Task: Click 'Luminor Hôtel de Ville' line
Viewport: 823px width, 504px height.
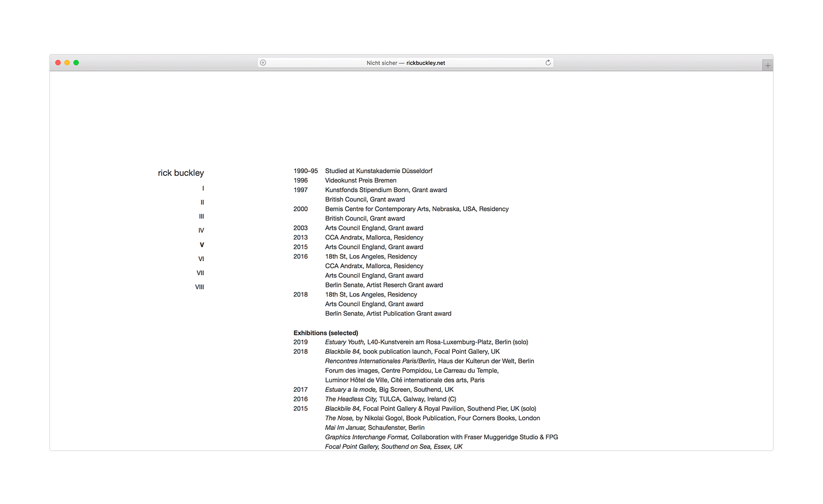Action: click(405, 380)
